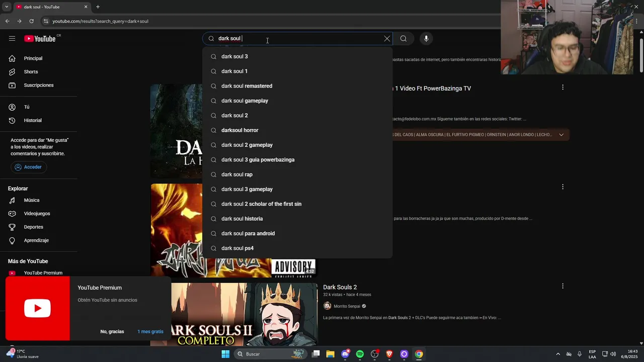
Task: Open the YouTube hamburger guide menu
Action: tap(12, 39)
